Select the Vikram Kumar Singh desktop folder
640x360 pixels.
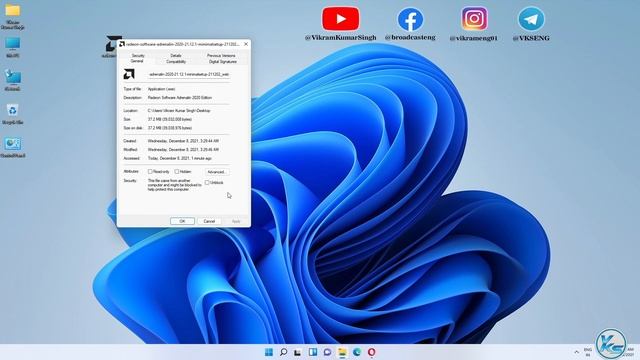coord(13,16)
